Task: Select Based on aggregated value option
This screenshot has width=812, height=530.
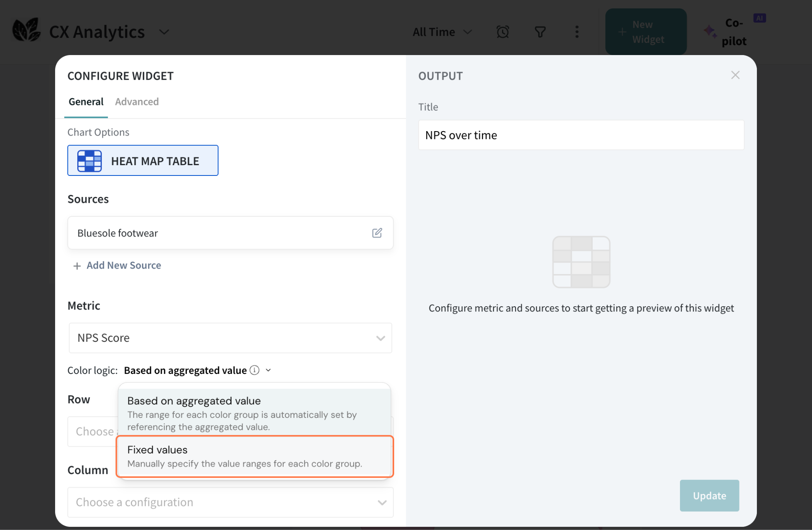Action: (x=255, y=413)
